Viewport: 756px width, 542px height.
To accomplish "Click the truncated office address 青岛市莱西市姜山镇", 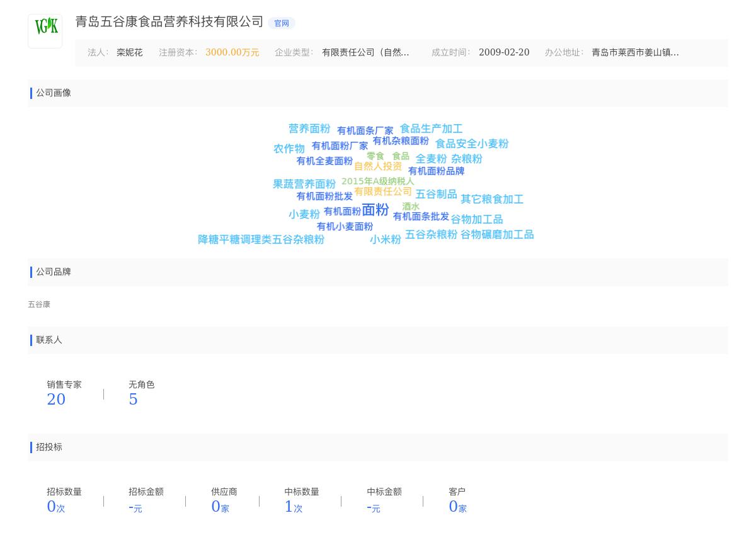I will point(634,53).
